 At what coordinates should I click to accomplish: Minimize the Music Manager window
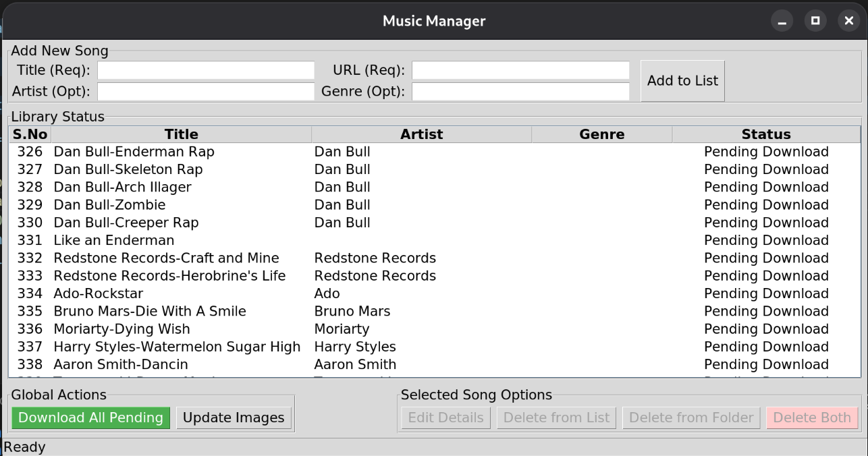[x=782, y=21]
